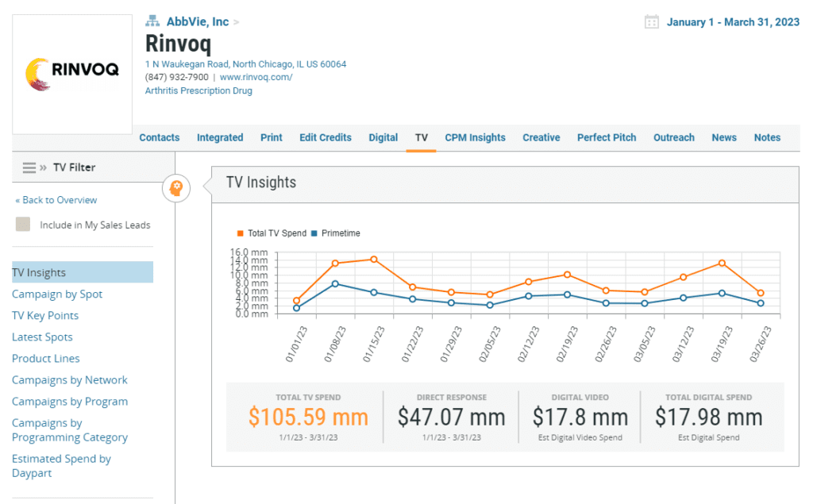Click Total TV Spend point at 01/15/23
The width and height of the screenshot is (813, 504).
(374, 260)
